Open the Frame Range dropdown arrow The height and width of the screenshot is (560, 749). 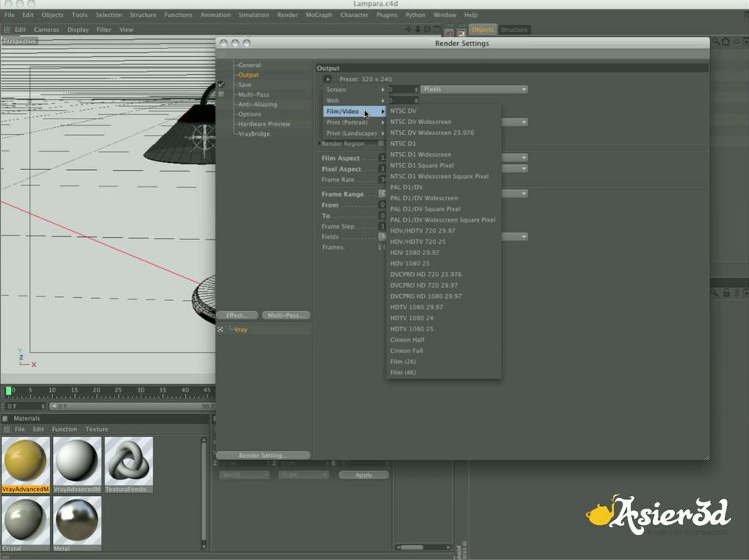tap(524, 194)
